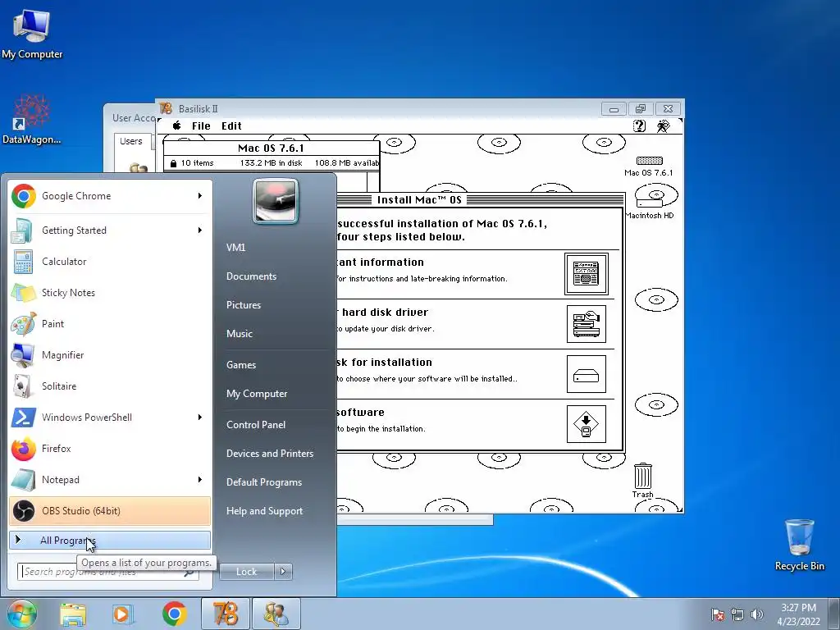Focus the Search programs and files box

click(x=107, y=572)
